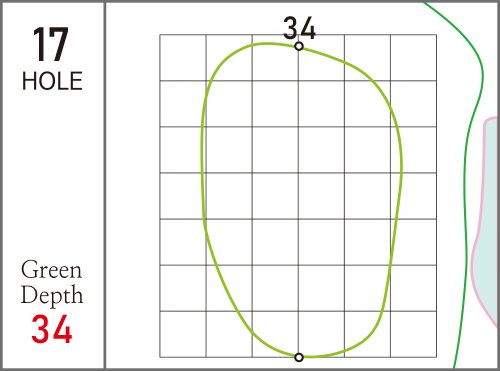Viewport: 500px width, 371px height.
Task: Click the red 34 green depth value
Action: [52, 329]
